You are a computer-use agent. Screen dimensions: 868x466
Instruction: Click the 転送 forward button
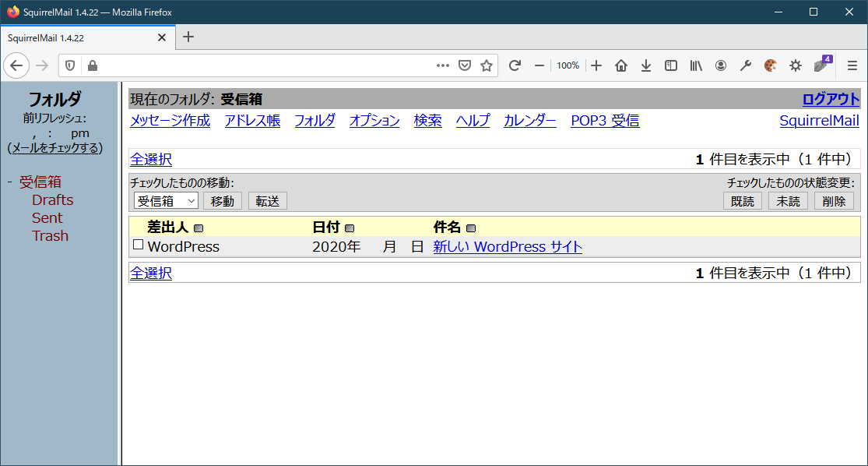[268, 201]
